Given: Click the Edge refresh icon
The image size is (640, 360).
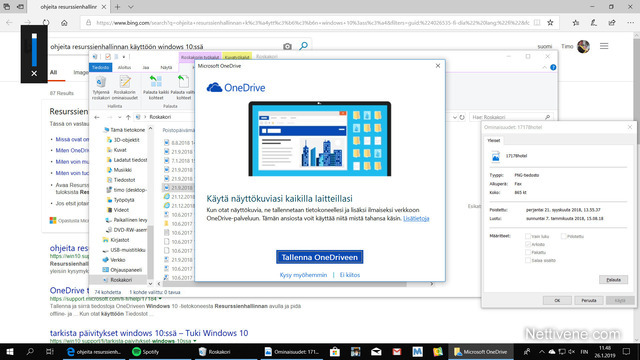Looking at the screenshot, I should coord(46,23).
